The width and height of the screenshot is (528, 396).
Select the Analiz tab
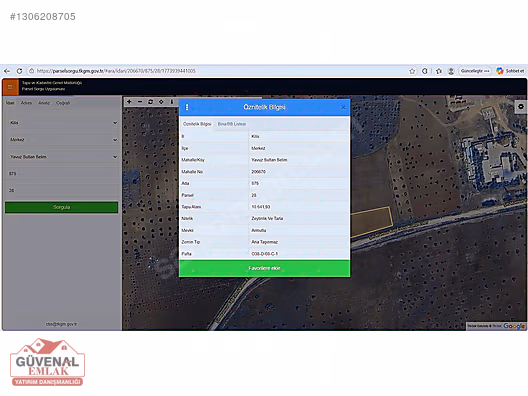[x=44, y=103]
